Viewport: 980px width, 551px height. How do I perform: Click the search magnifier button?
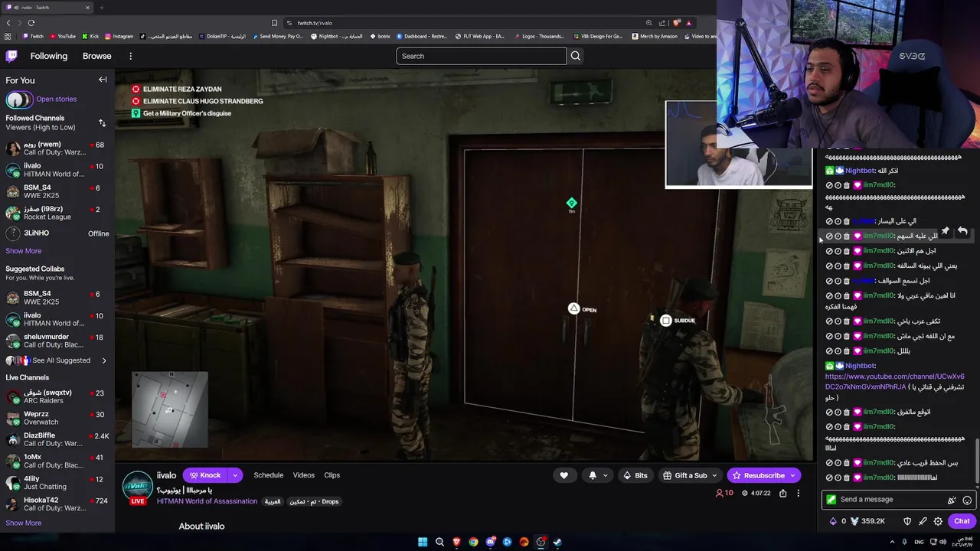(x=575, y=56)
